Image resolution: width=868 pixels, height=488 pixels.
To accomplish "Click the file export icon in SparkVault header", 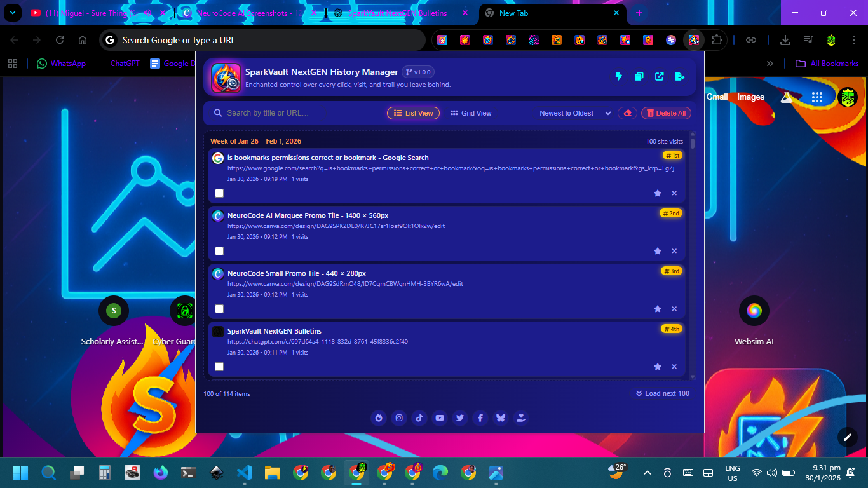I will pyautogui.click(x=679, y=77).
